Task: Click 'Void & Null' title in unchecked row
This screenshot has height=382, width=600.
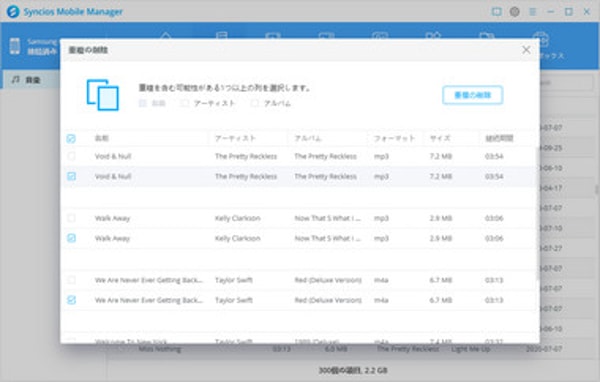Action: pyautogui.click(x=113, y=156)
